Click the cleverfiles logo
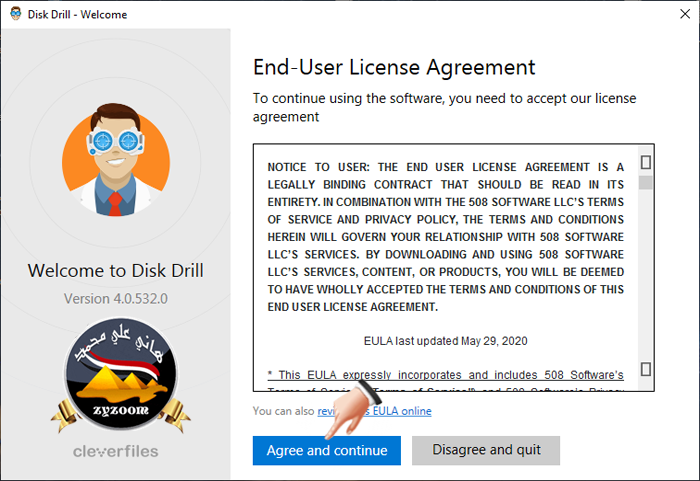 [x=116, y=451]
